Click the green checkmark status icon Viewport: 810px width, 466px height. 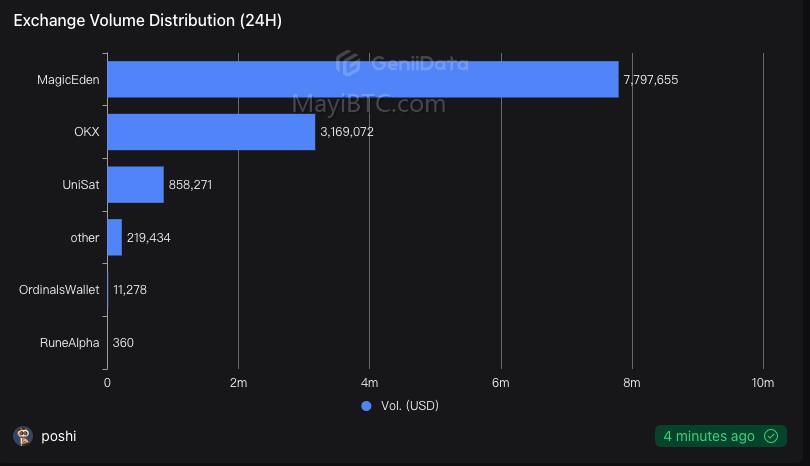click(x=771, y=436)
